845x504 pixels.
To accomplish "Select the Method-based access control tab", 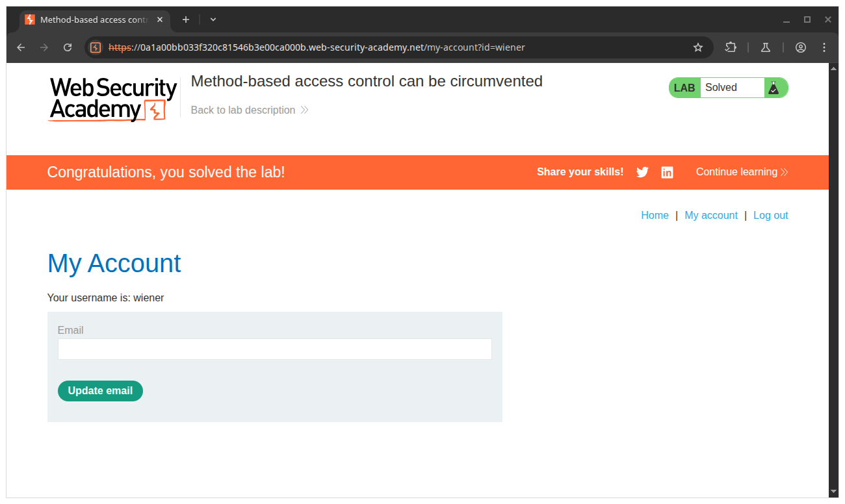I will tap(91, 19).
